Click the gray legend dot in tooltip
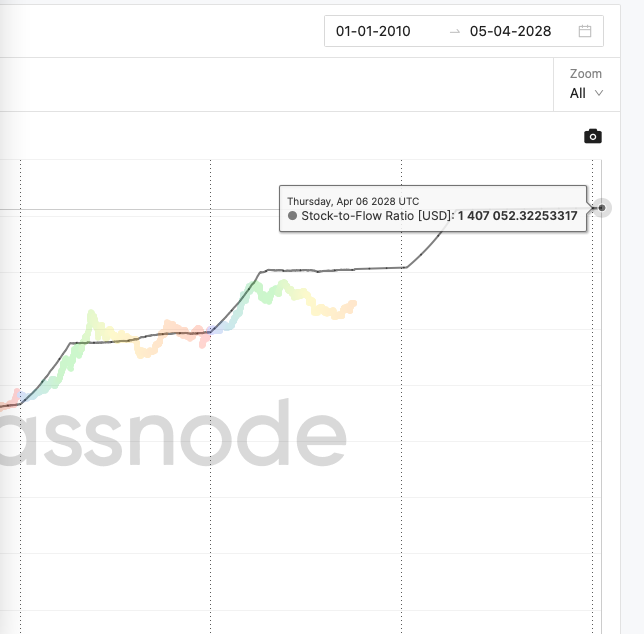 coord(292,216)
